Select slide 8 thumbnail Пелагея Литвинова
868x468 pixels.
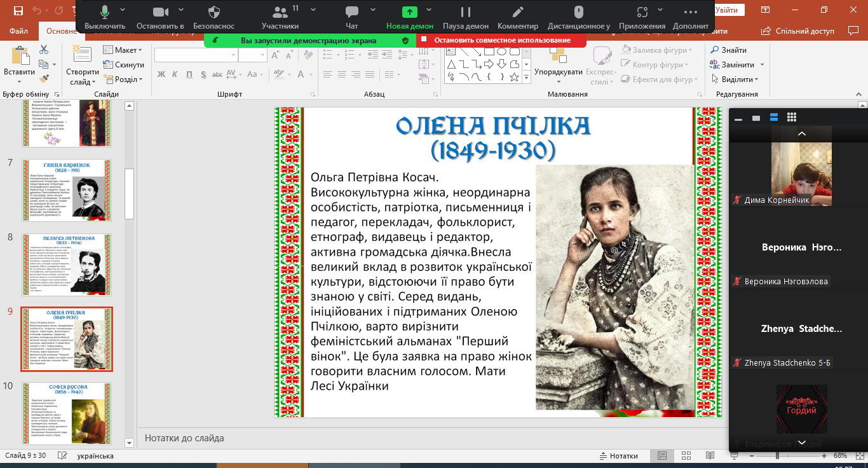pyautogui.click(x=67, y=265)
